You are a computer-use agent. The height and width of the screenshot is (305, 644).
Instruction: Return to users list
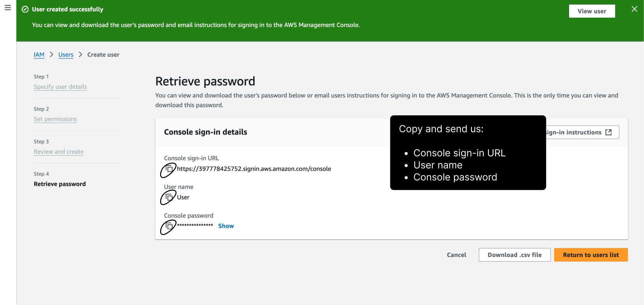[x=591, y=255]
